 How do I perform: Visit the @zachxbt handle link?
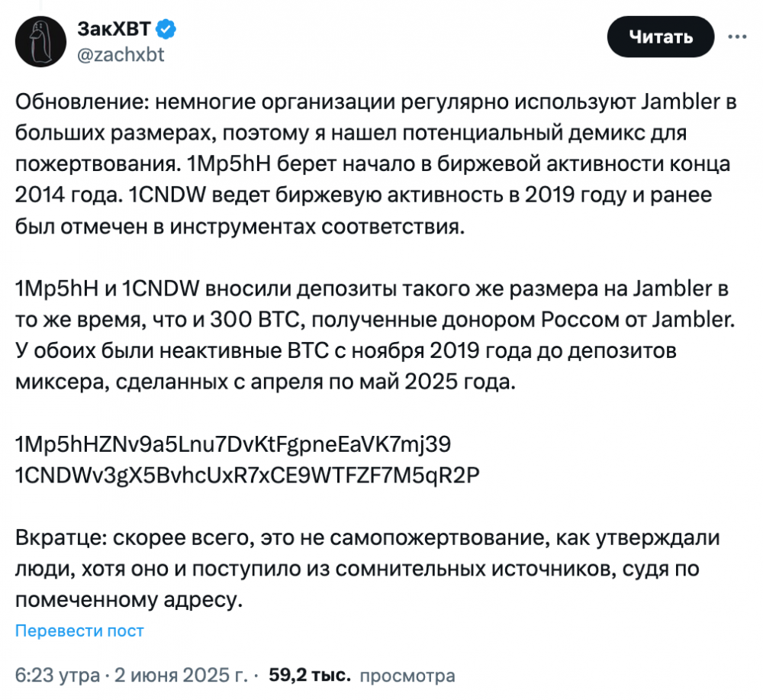[121, 54]
